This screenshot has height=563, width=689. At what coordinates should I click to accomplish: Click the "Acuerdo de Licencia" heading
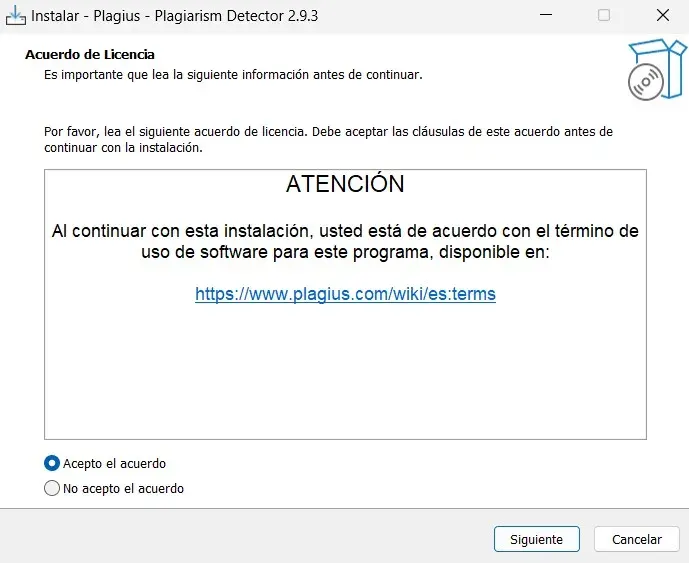tap(90, 54)
